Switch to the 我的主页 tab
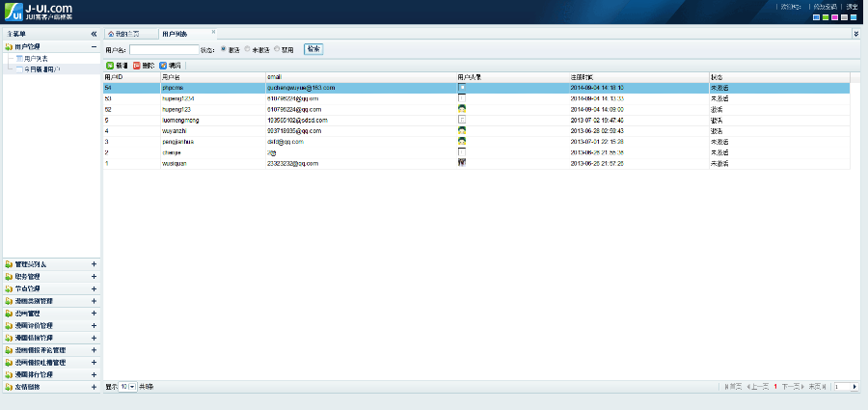Image resolution: width=868 pixels, height=410 pixels. pyautogui.click(x=129, y=34)
